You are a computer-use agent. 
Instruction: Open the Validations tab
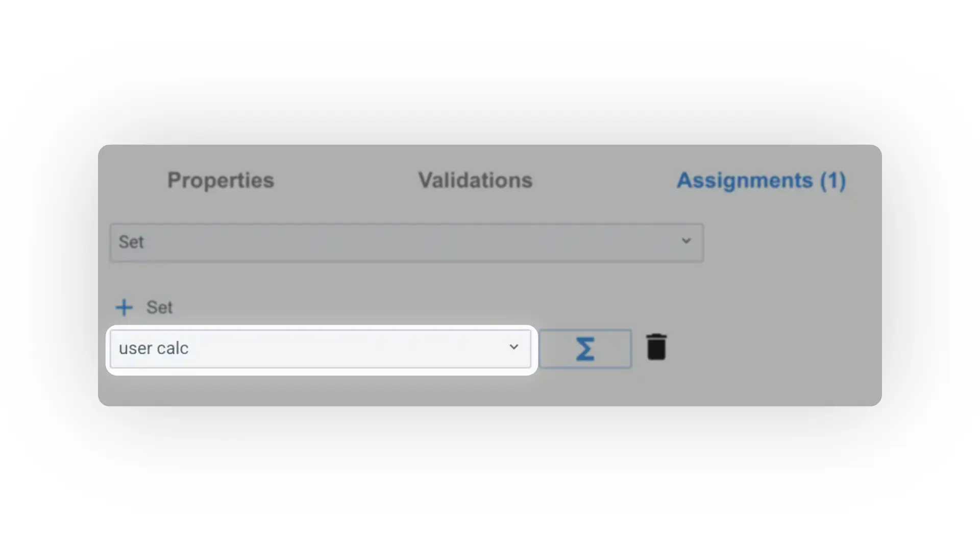click(x=475, y=180)
